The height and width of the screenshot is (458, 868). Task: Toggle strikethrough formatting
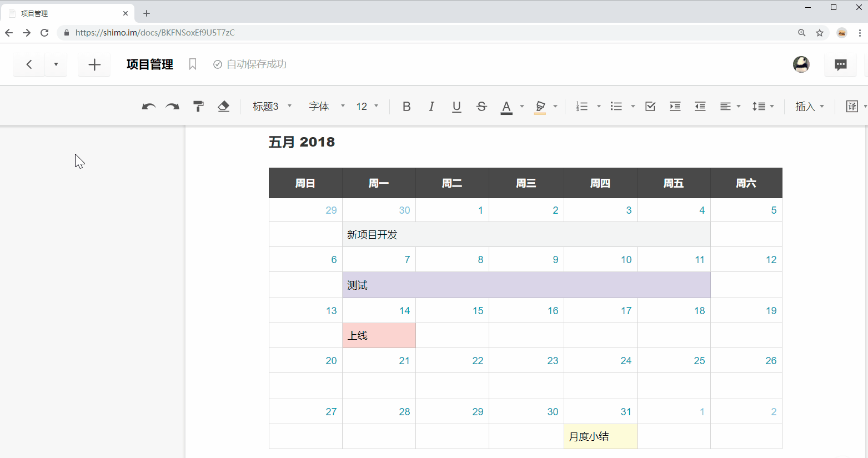point(481,107)
